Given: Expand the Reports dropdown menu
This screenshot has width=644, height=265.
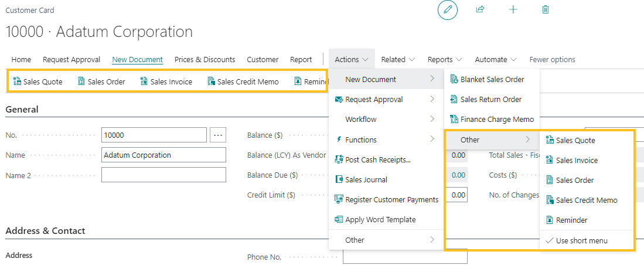Looking at the screenshot, I should pos(445,59).
